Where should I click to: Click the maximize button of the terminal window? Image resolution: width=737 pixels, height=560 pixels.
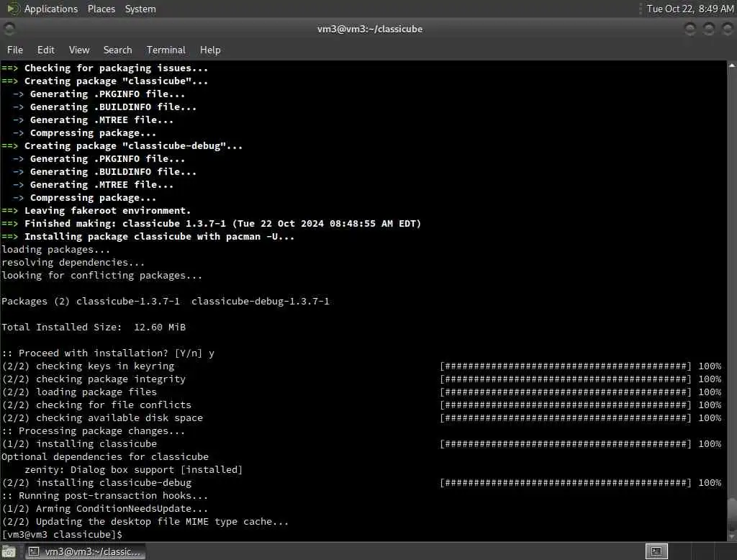coord(709,30)
